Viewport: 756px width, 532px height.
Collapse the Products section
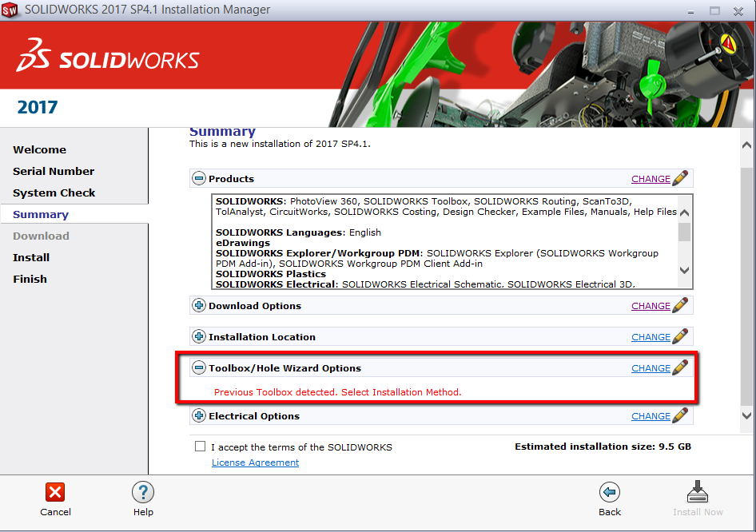click(x=199, y=178)
